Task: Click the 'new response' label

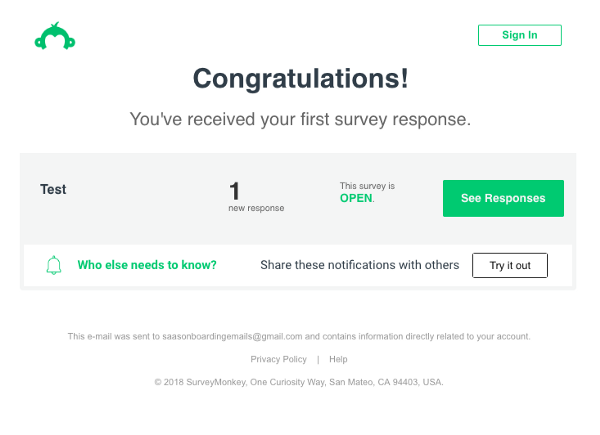Action: [x=256, y=208]
